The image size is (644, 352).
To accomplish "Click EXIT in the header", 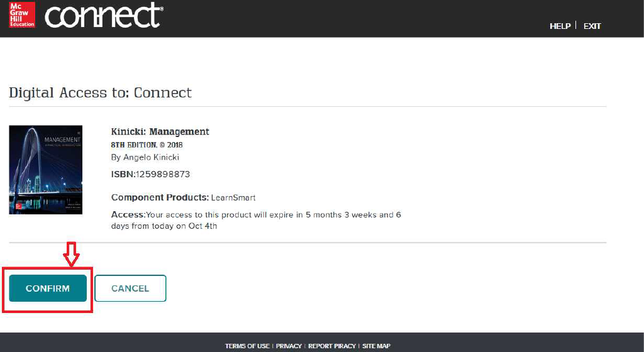I will [592, 26].
